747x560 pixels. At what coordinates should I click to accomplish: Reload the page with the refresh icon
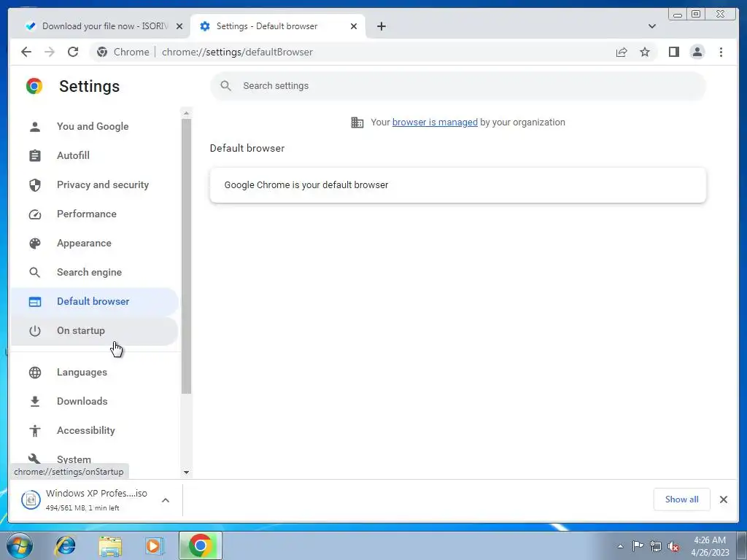(x=73, y=52)
